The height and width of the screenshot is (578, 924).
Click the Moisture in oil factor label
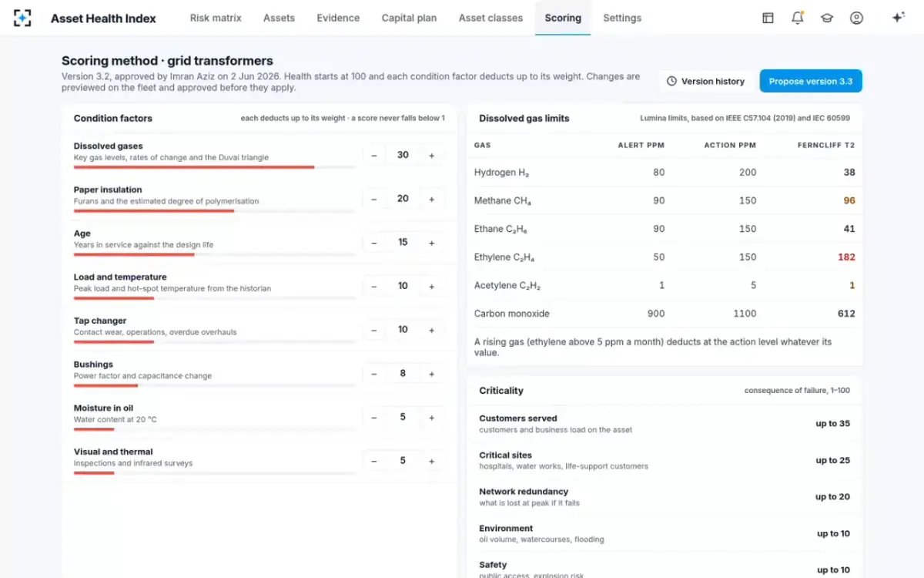coord(103,408)
